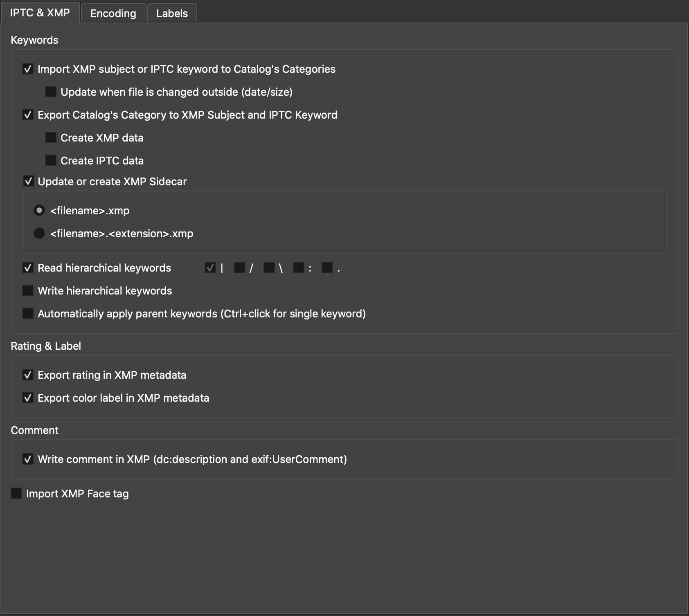Enable the forward slash separator checkbox
689x616 pixels.
click(240, 268)
